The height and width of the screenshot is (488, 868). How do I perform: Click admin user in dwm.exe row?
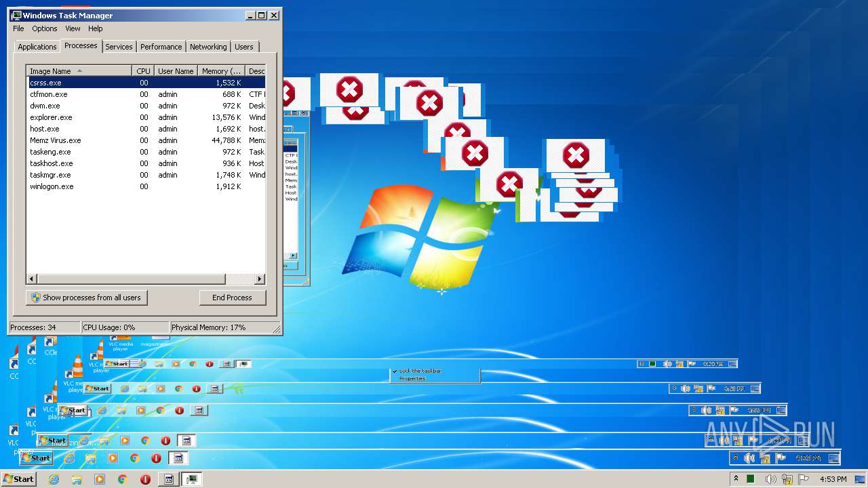167,106
